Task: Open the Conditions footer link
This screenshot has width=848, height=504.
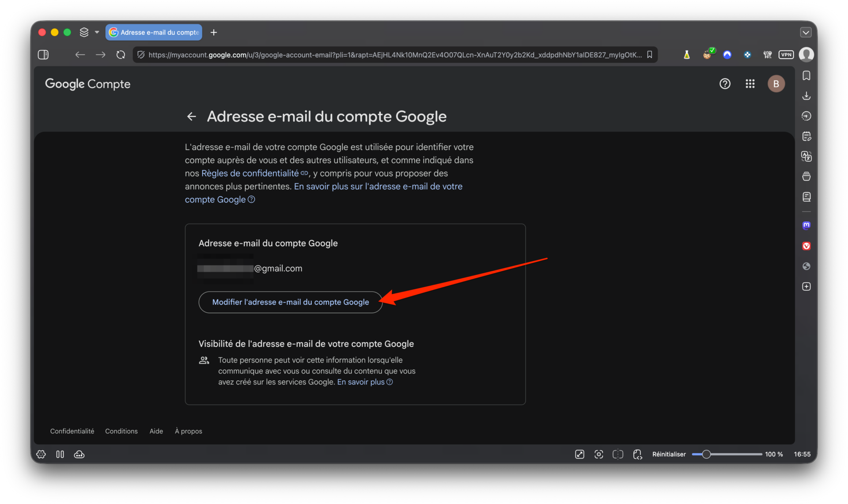Action: [121, 431]
